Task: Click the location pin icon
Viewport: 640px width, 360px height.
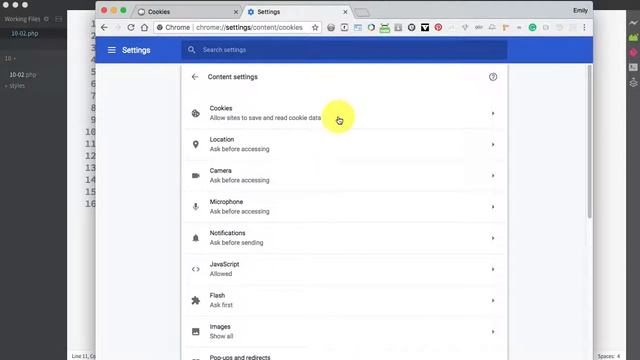Action: pyautogui.click(x=196, y=144)
